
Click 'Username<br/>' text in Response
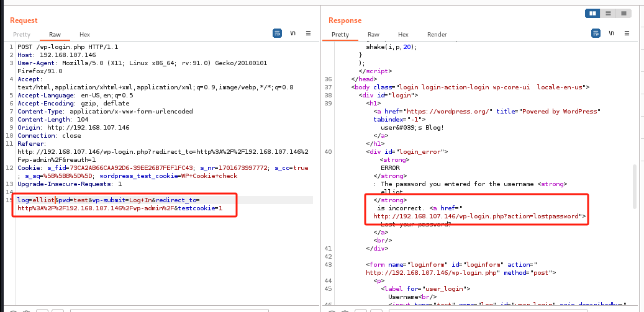(x=412, y=297)
